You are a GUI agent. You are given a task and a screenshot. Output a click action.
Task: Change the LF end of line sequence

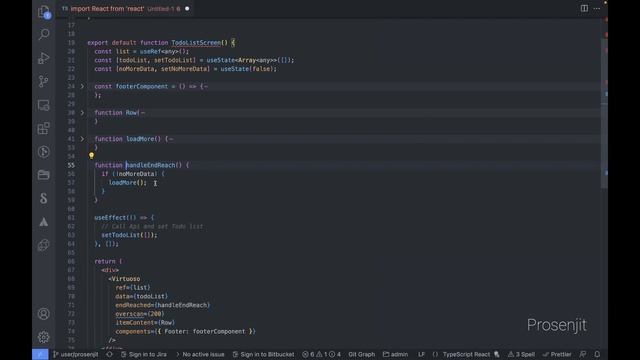point(421,354)
